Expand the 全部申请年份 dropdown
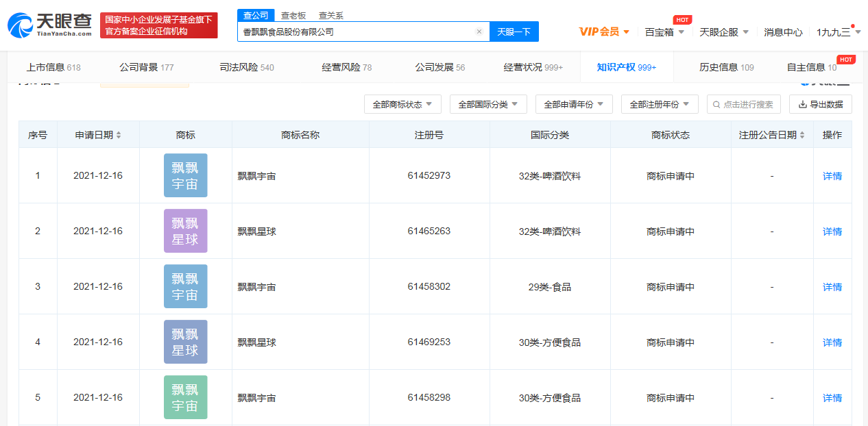This screenshot has height=426, width=868. click(x=574, y=105)
